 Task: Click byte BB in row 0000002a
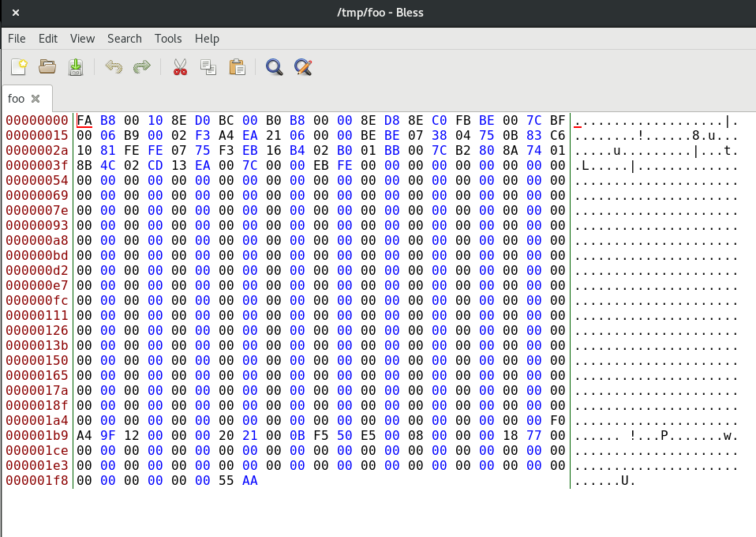[392, 150]
